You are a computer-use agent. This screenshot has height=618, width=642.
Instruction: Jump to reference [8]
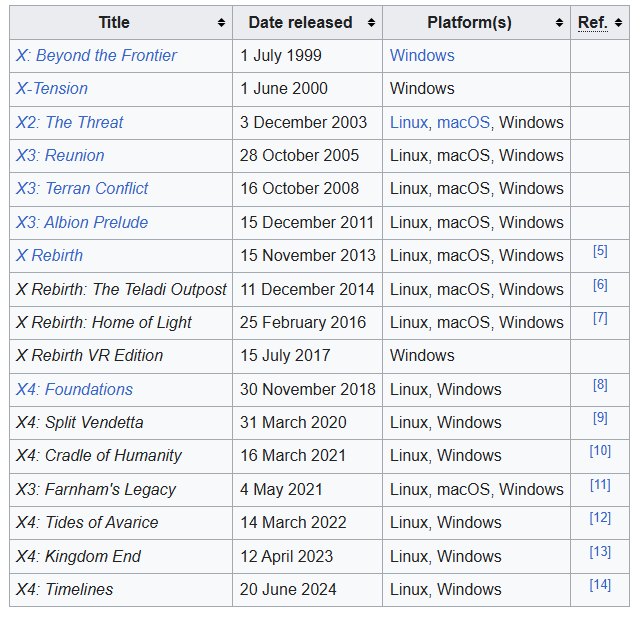point(600,385)
